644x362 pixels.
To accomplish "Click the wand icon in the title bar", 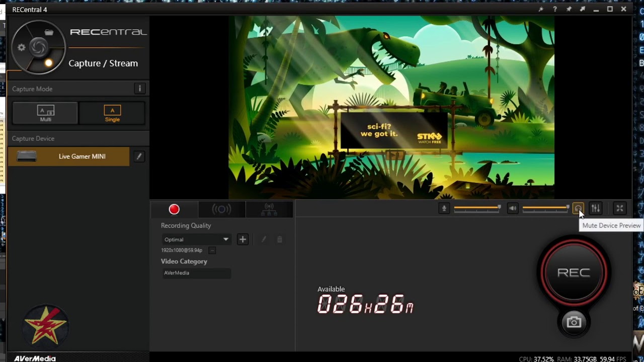I will pos(541,9).
